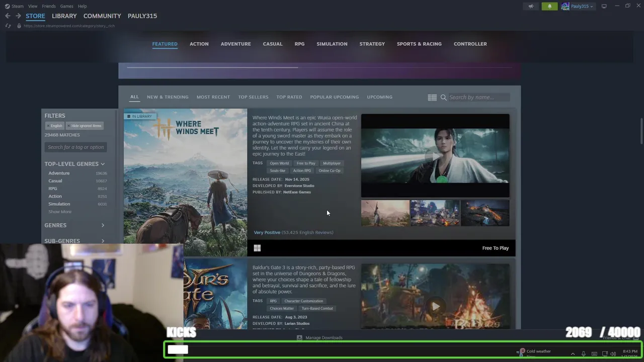
Task: Open the Help menu
Action: pos(83,6)
